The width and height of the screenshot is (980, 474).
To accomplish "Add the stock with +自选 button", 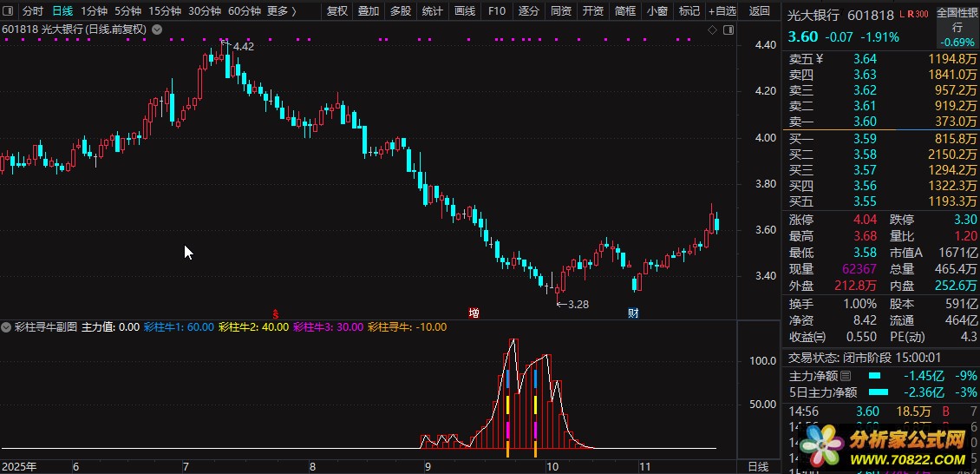I will click(x=722, y=11).
